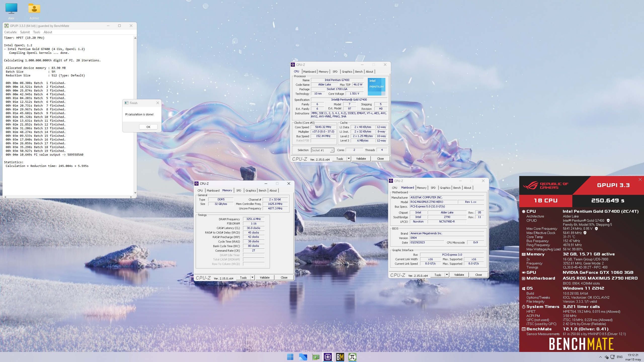Screen dimensions: 644x362
Task: Switch to Memory tab in processor CPU-Z window
Action: click(x=324, y=72)
